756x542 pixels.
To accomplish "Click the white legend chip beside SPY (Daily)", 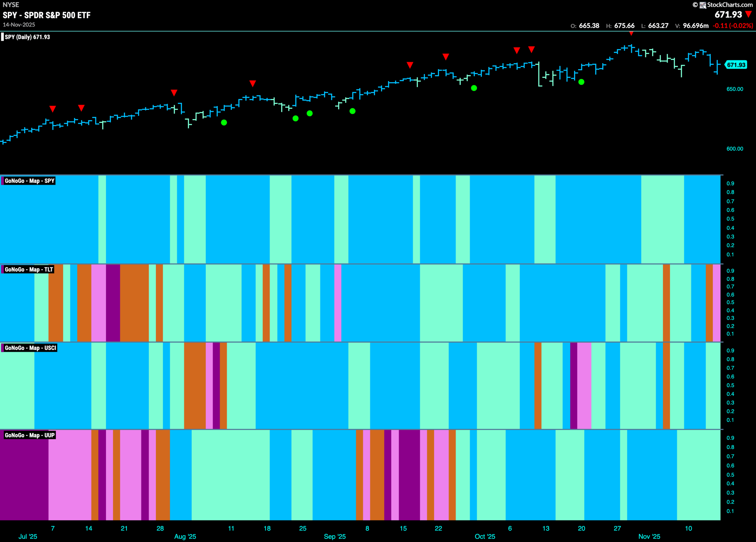I will [x=2, y=37].
